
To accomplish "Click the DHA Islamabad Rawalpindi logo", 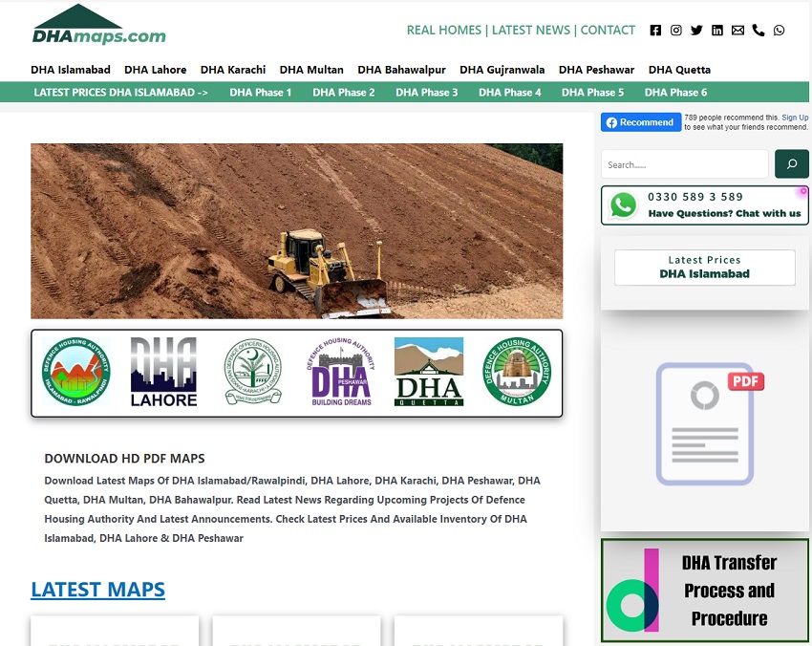I will (x=76, y=371).
